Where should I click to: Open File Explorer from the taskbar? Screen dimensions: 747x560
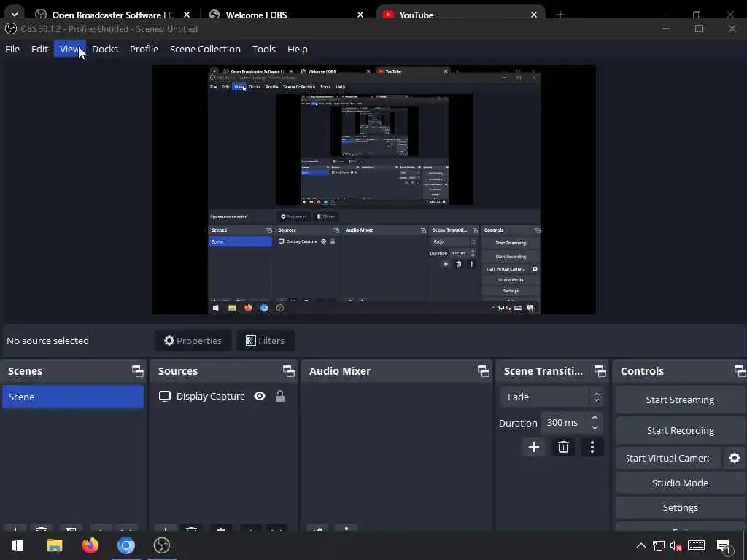click(x=54, y=545)
